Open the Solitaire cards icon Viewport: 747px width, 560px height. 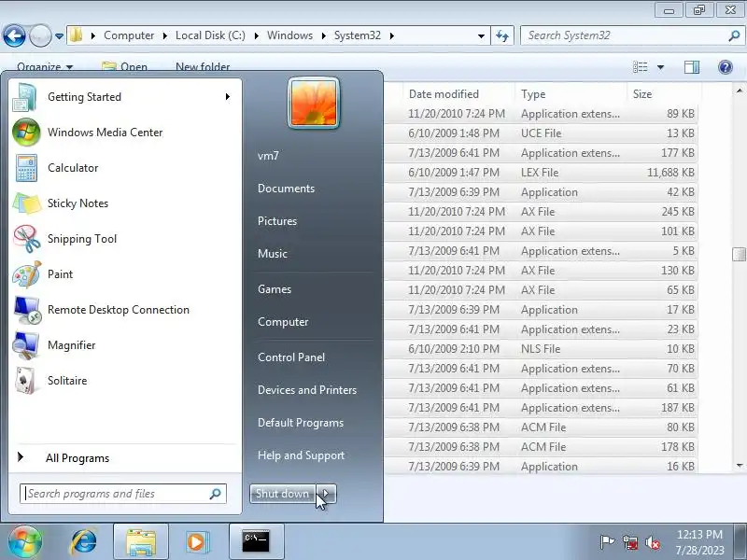point(26,381)
